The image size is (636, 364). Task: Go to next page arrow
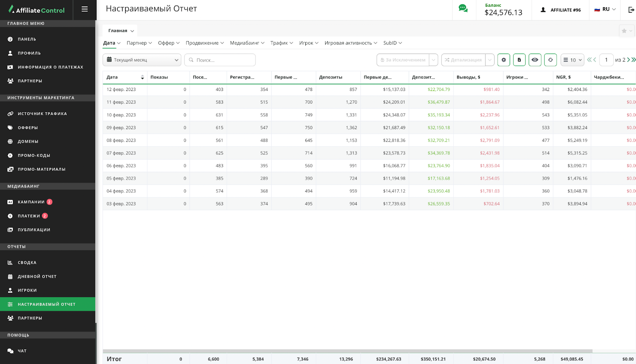pyautogui.click(x=628, y=60)
